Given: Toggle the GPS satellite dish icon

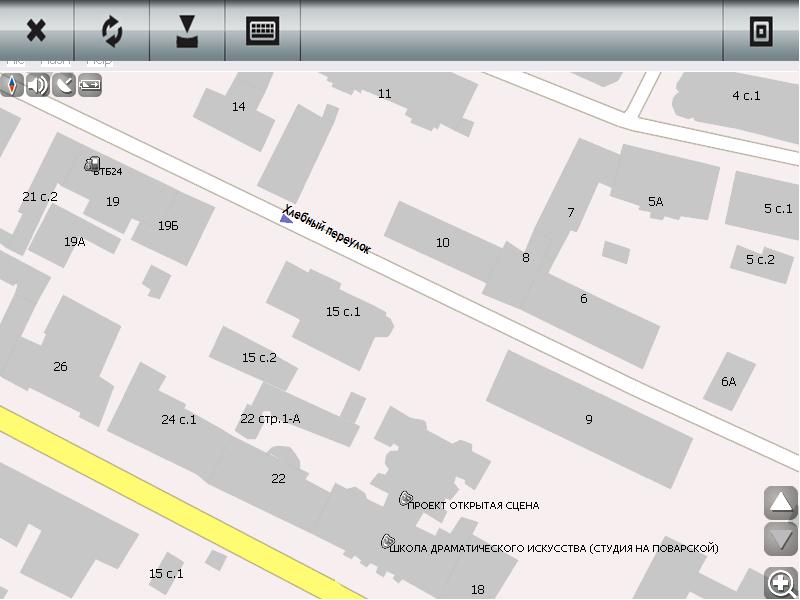Looking at the screenshot, I should point(64,85).
